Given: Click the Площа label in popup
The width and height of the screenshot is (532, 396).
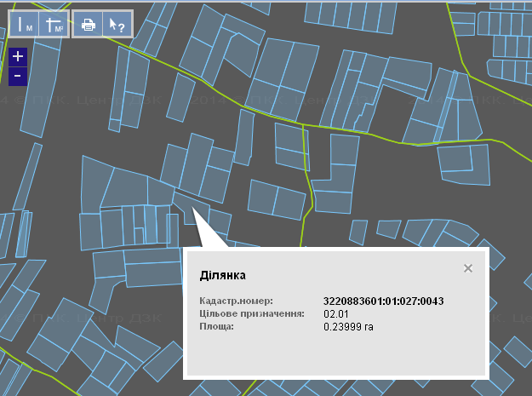Looking at the screenshot, I should 217,326.
